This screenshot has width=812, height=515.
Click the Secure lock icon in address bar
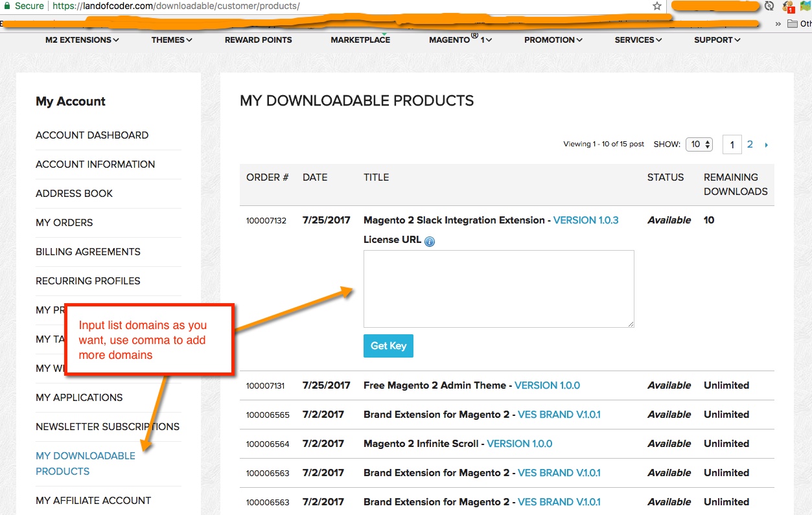(6, 6)
